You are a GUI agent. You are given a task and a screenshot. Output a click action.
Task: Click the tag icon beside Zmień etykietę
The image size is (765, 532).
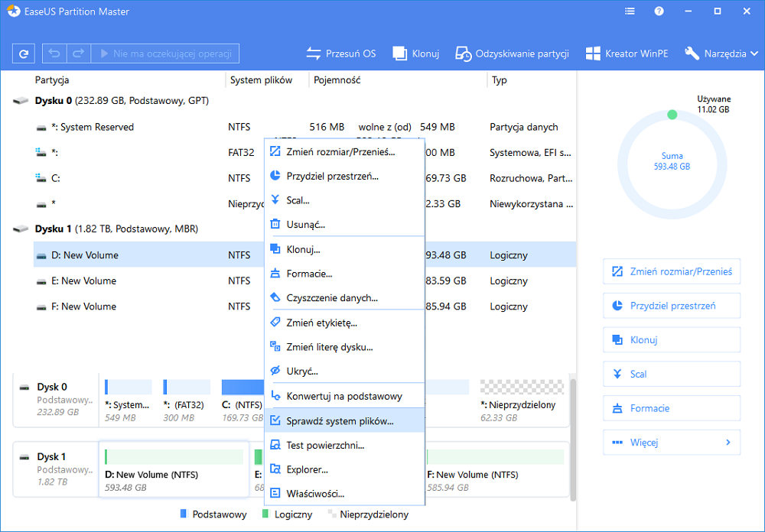point(275,323)
